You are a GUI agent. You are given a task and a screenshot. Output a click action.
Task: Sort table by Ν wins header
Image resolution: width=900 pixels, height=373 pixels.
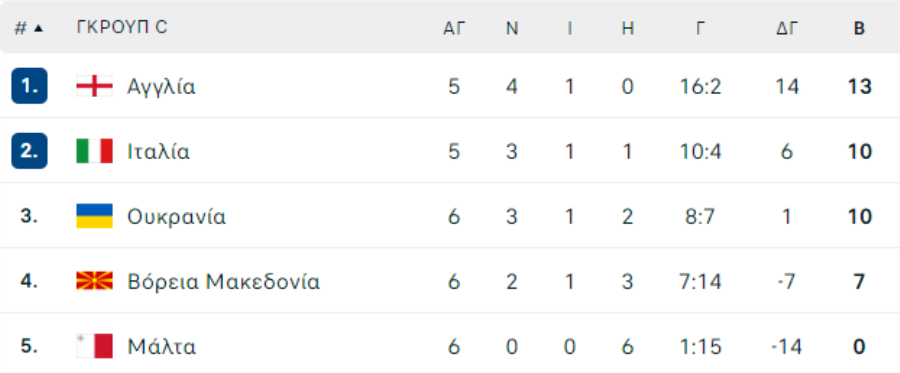[512, 28]
